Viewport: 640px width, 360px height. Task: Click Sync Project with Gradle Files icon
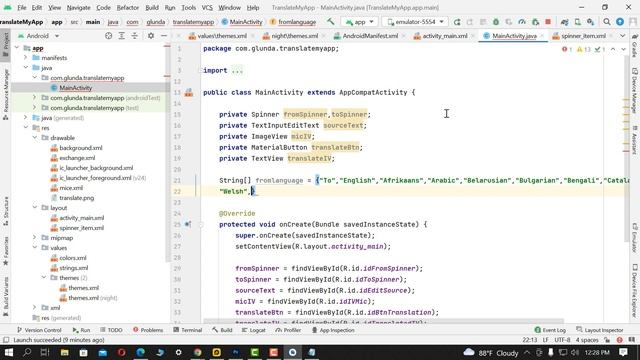pos(564,22)
